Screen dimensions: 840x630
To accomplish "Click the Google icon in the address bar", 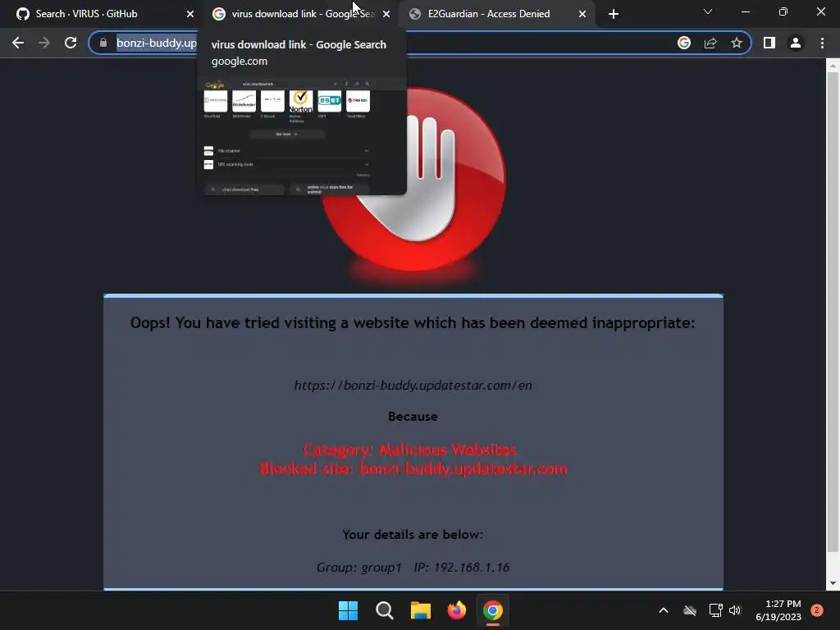I will tap(684, 43).
